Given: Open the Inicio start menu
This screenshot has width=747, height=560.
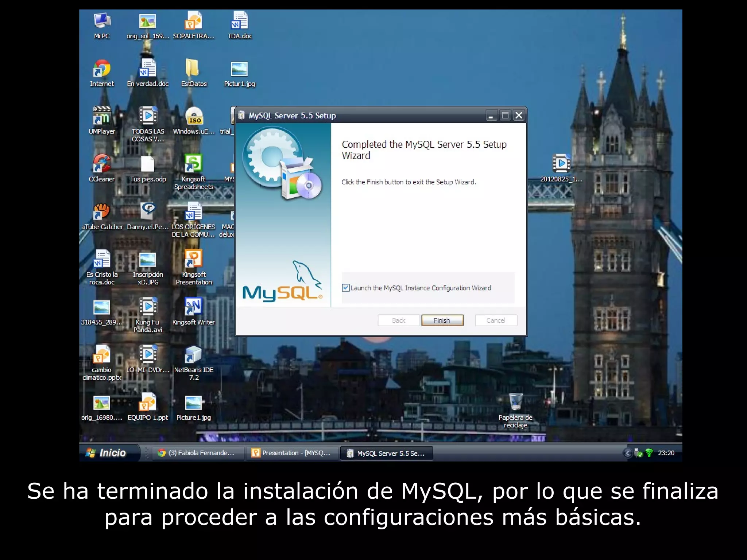Looking at the screenshot, I should (109, 452).
